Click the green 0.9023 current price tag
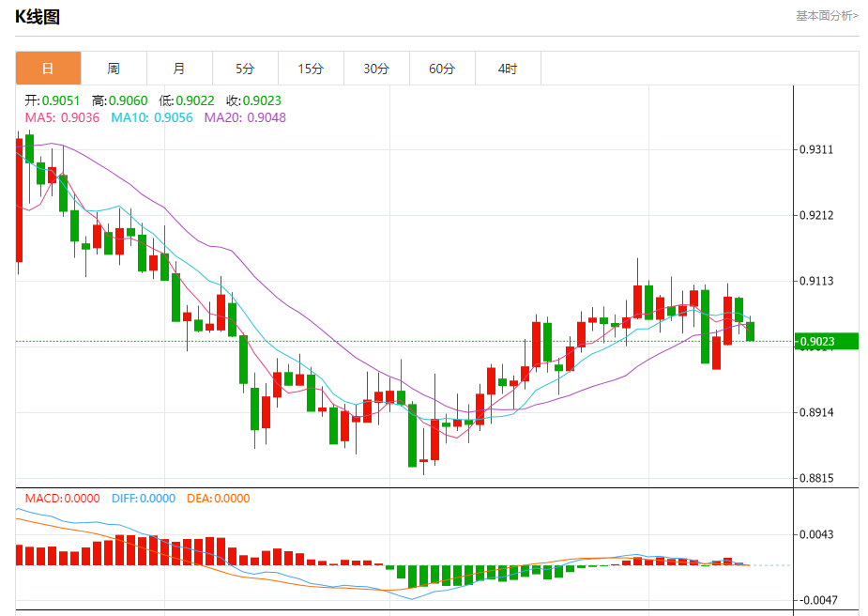The height and width of the screenshot is (616, 868). [x=826, y=341]
